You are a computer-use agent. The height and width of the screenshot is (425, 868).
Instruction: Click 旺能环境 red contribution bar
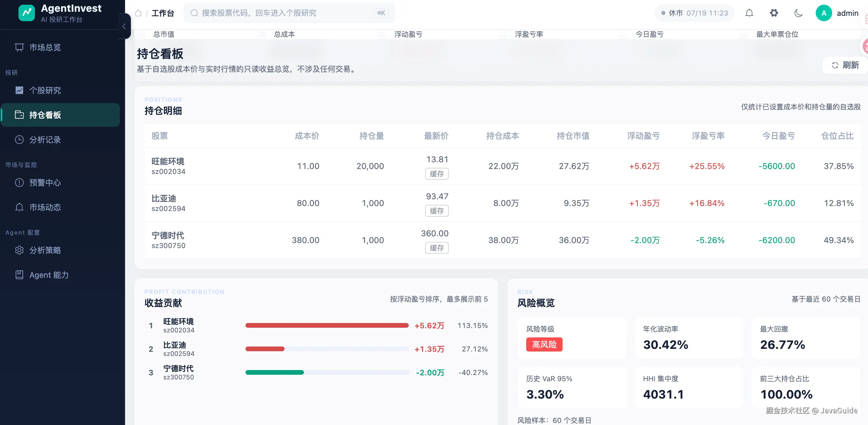coord(327,325)
